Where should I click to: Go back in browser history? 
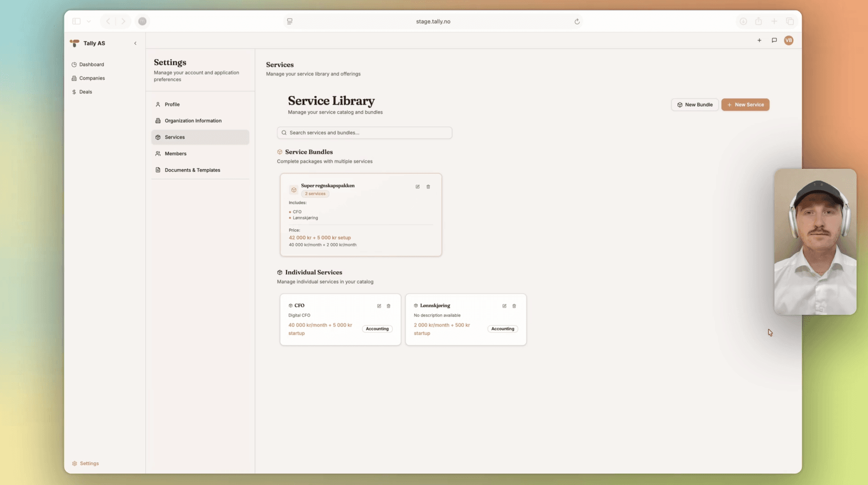pyautogui.click(x=108, y=21)
